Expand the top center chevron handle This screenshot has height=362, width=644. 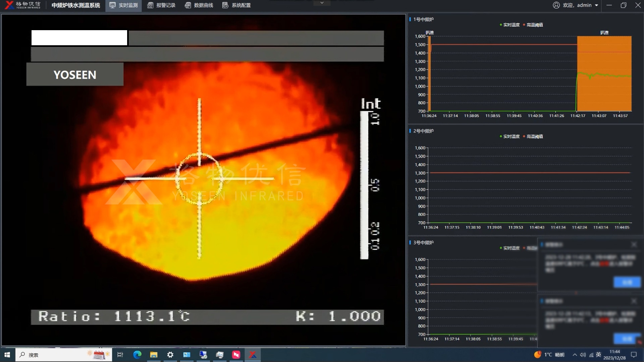click(x=322, y=3)
